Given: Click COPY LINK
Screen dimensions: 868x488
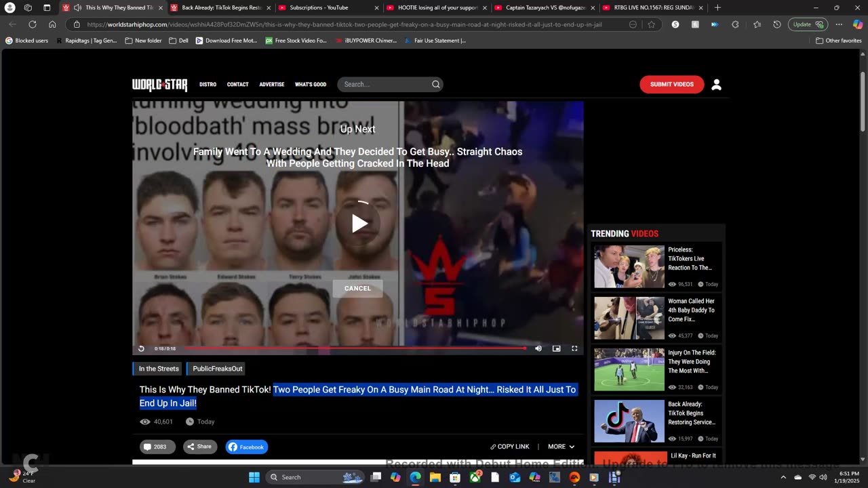Looking at the screenshot, I should [510, 447].
